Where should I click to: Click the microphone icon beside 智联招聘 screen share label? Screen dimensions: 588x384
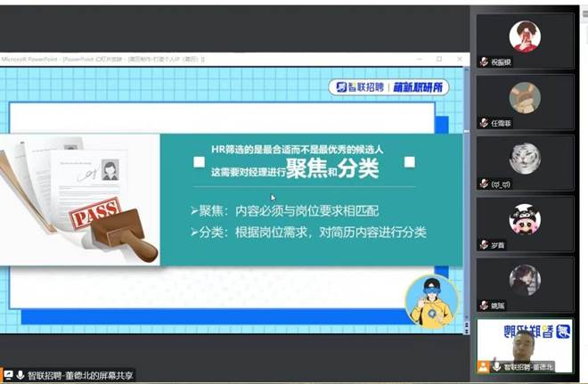tap(19, 375)
